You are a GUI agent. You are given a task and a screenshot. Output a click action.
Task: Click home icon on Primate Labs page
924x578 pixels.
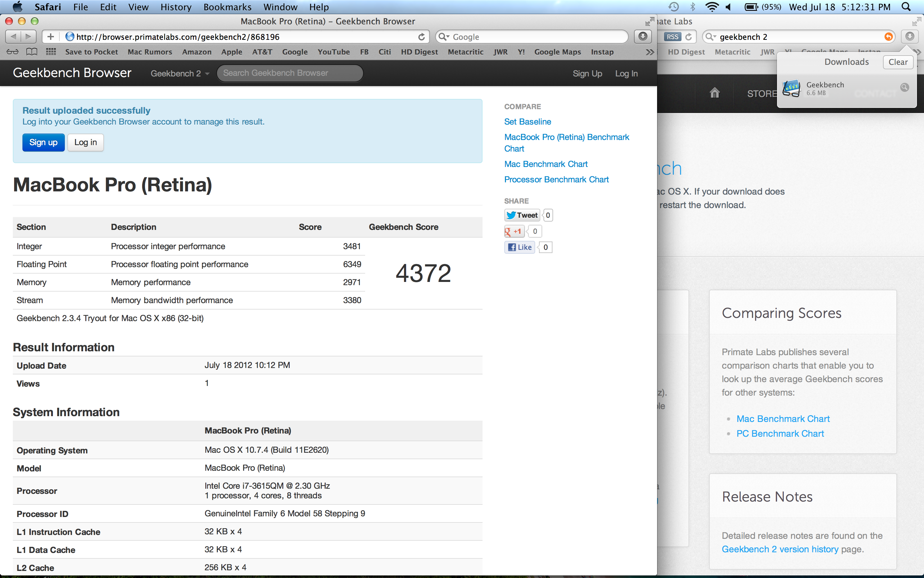[714, 92]
